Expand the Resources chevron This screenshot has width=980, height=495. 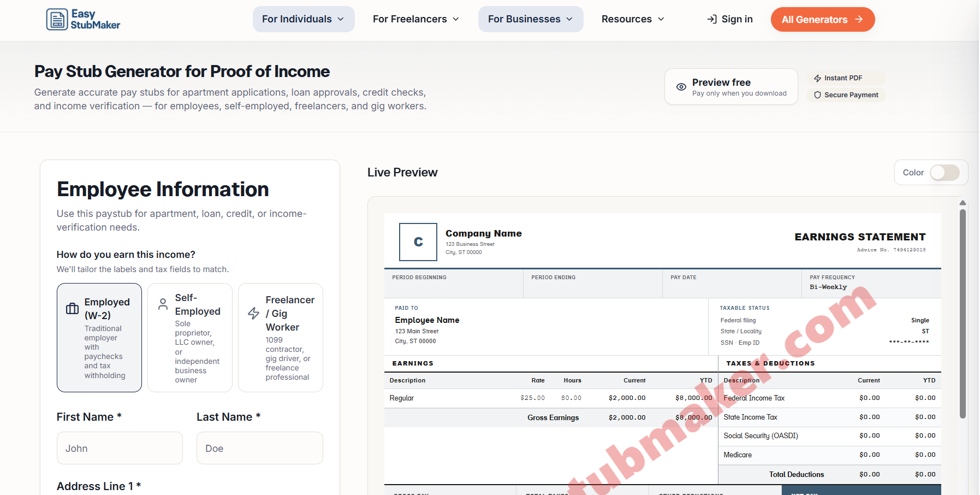point(661,19)
